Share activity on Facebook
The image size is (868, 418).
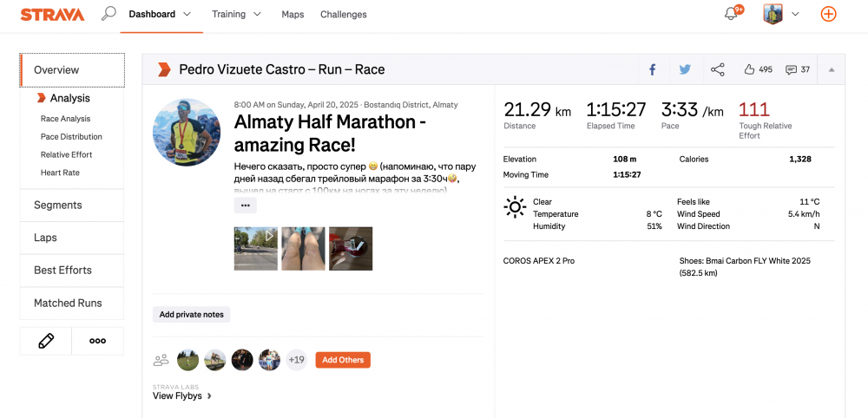coord(652,69)
